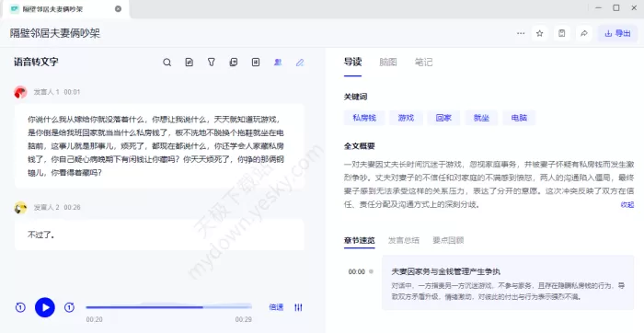The width and height of the screenshot is (644, 333).
Task: Switch to the 笔记 tab
Action: point(423,63)
